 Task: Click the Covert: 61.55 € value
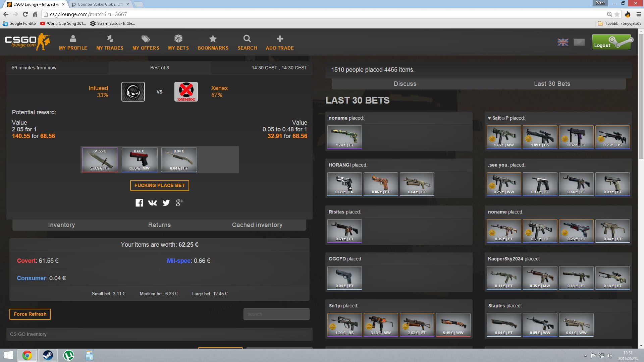(x=38, y=261)
